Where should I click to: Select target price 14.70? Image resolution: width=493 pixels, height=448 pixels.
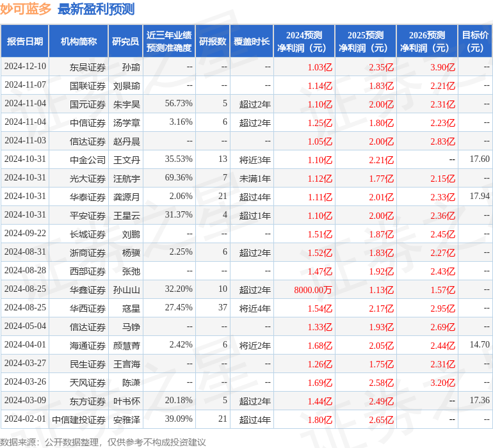click(x=480, y=344)
